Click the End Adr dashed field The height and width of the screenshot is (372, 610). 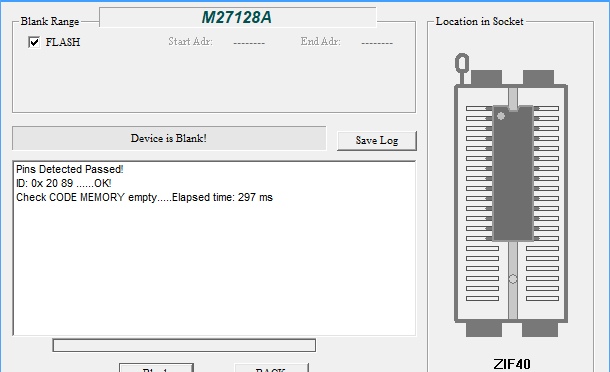(377, 42)
